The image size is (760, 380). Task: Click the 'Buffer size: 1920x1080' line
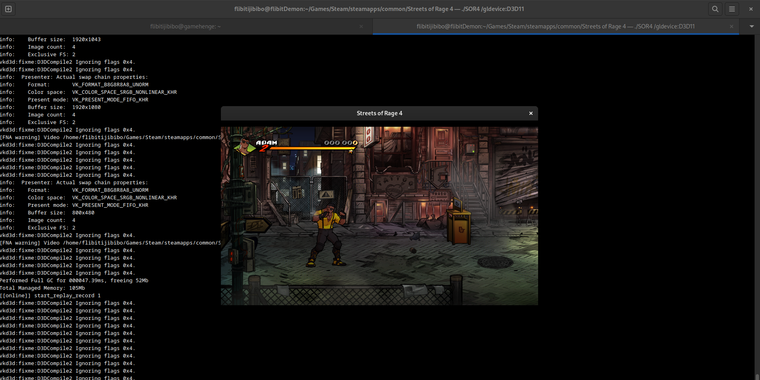50,107
